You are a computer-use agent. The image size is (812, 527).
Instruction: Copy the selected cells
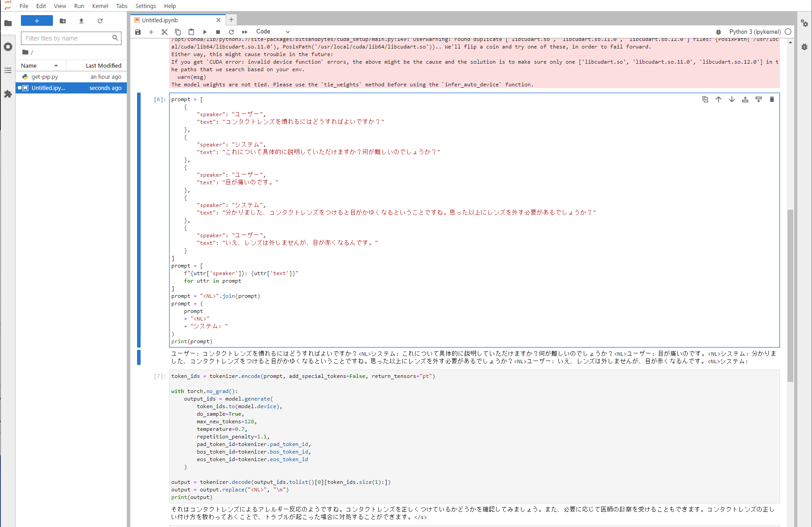(x=178, y=32)
